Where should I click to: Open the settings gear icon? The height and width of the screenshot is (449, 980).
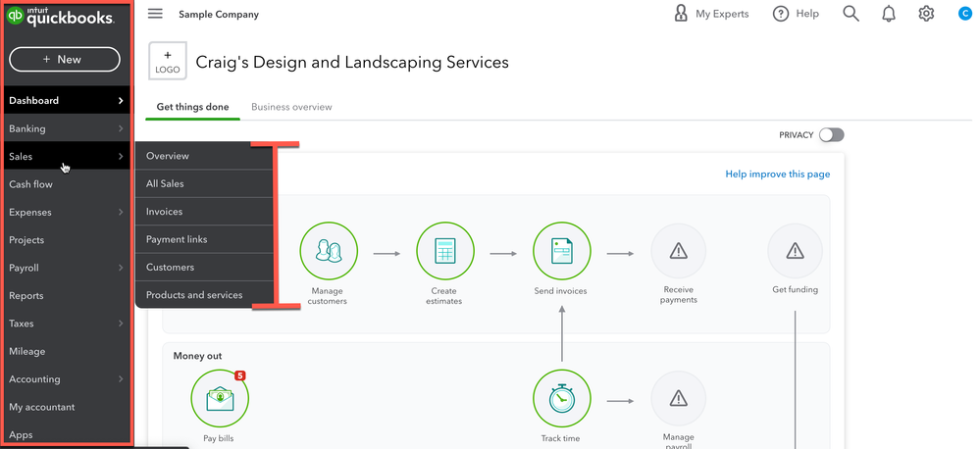[x=926, y=14]
